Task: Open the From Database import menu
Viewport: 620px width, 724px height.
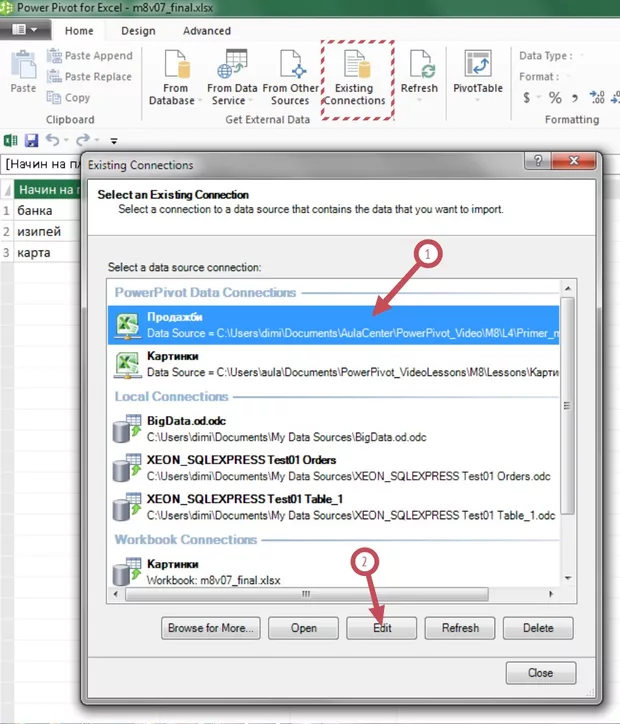Action: [x=176, y=80]
